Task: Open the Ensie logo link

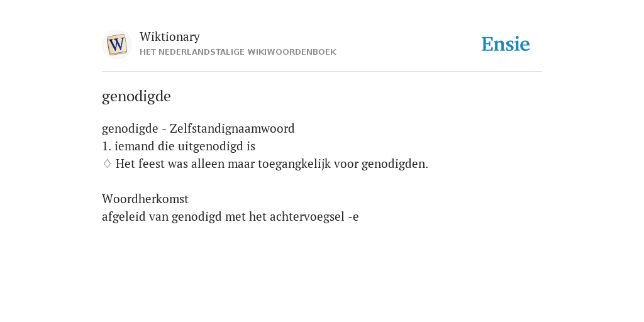Action: pos(506,44)
